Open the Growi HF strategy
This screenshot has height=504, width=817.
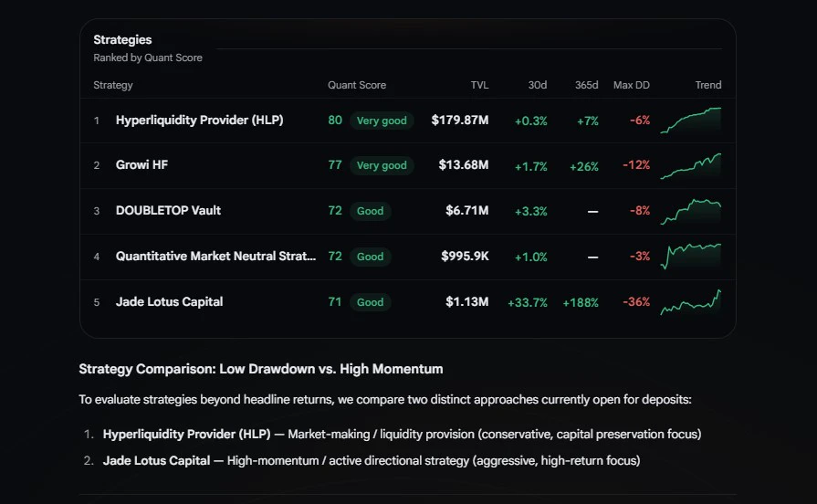407,166
